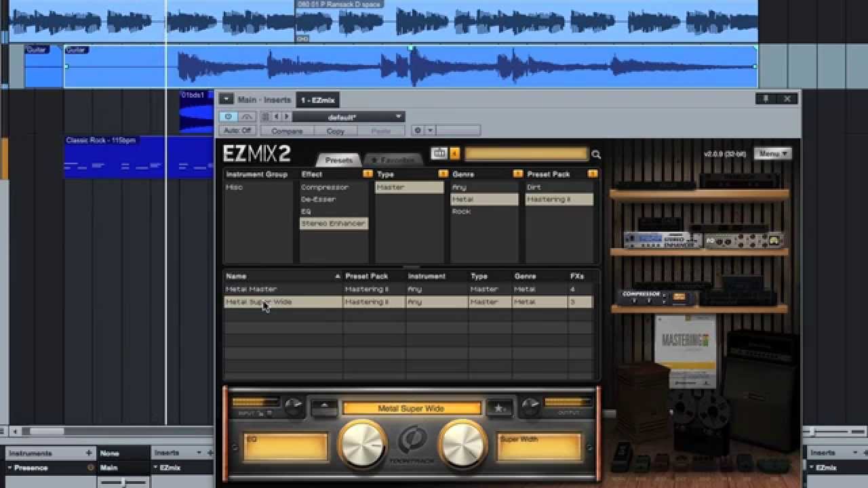Sort presets by the Name column header
This screenshot has height=488, width=868.
283,277
